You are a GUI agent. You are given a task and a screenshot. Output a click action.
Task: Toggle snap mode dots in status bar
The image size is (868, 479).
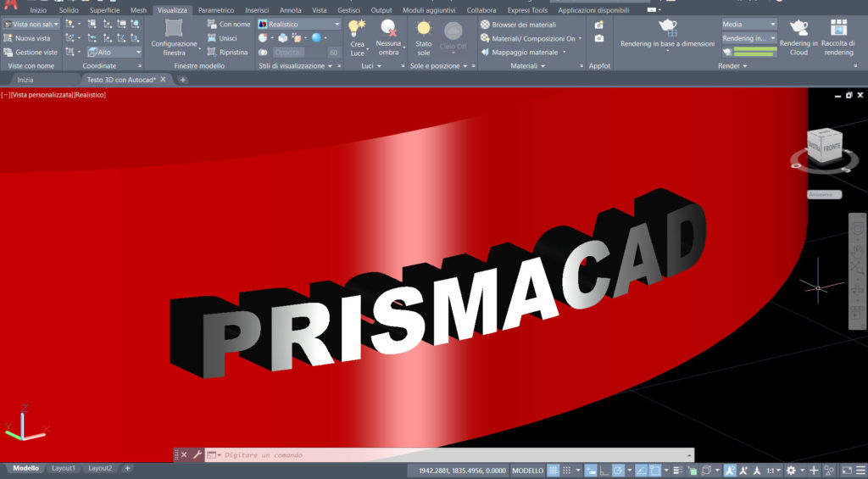click(566, 471)
